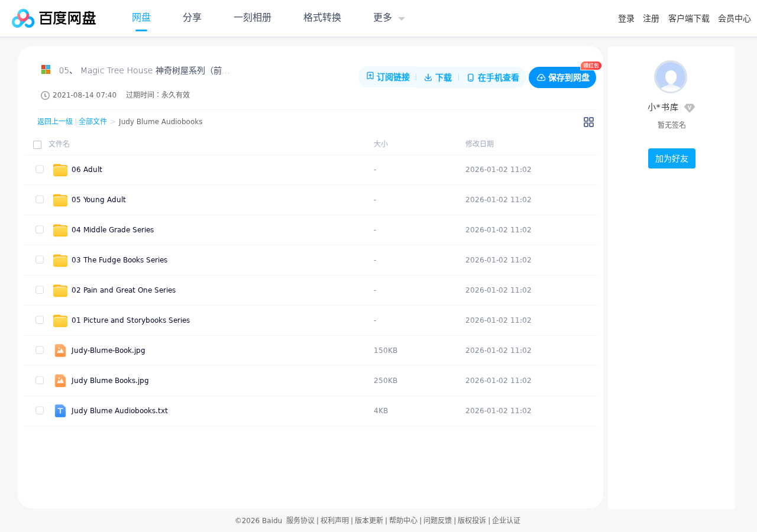757x532 pixels.
Task: Click the 加为好友 button
Action: [x=672, y=158]
